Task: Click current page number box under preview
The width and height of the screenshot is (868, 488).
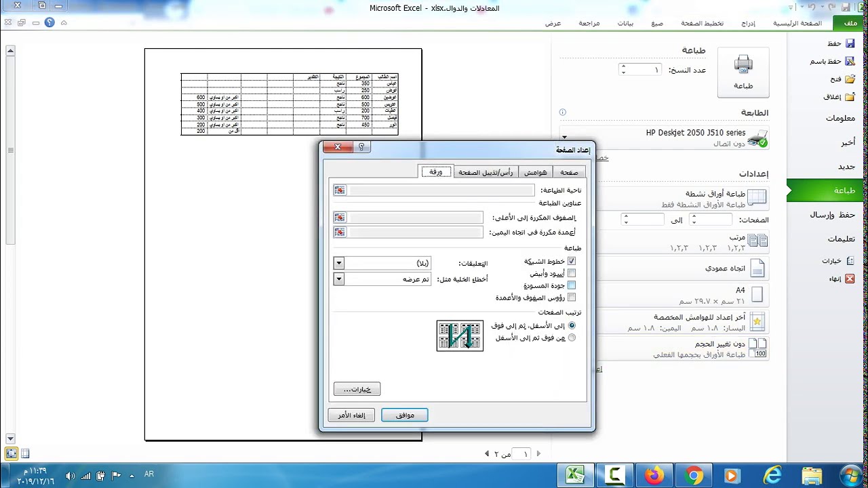Action: [x=521, y=454]
